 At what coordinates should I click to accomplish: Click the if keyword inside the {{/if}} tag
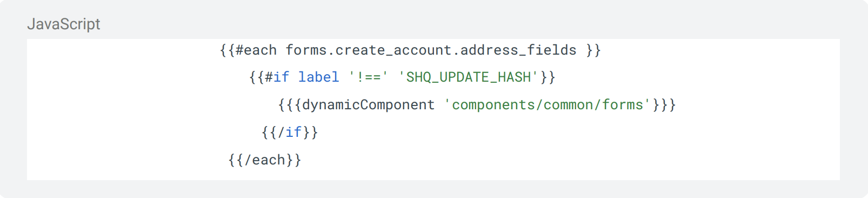[293, 133]
